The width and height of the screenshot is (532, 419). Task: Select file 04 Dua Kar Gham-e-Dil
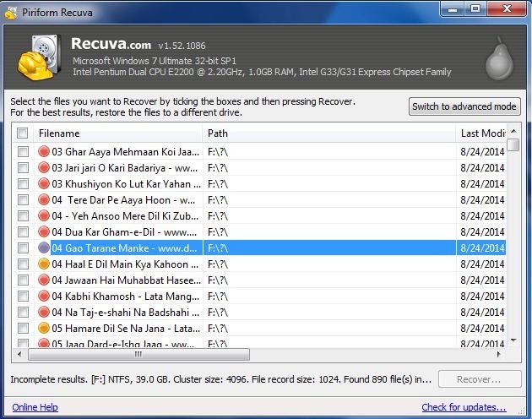124,232
